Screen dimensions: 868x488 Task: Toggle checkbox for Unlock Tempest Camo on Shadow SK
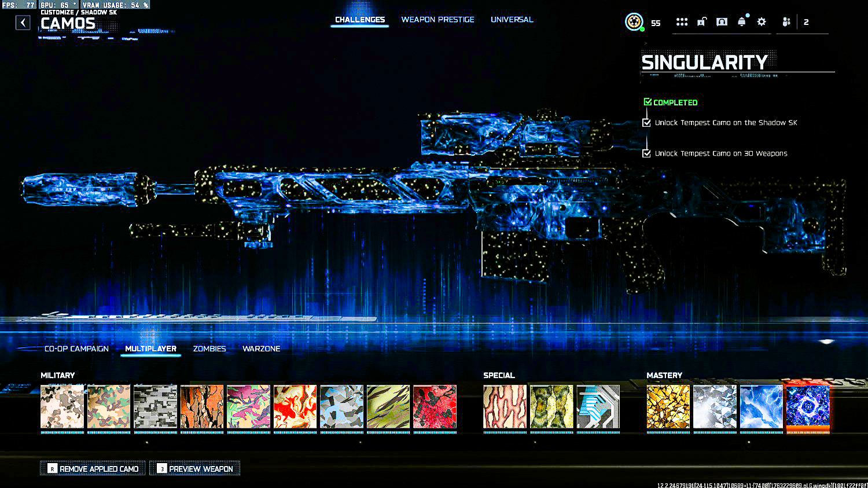(647, 123)
